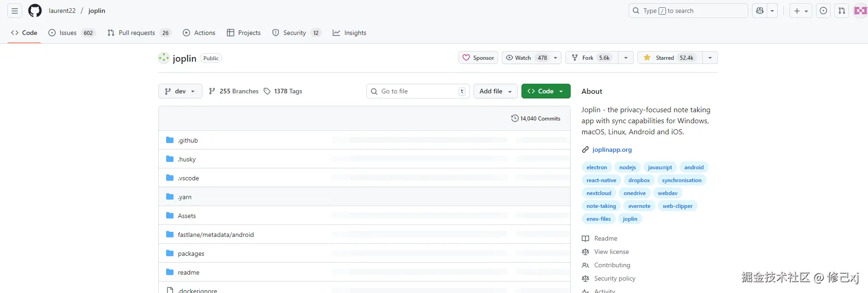Open the readme folder
This screenshot has width=868, height=293.
tap(189, 272)
